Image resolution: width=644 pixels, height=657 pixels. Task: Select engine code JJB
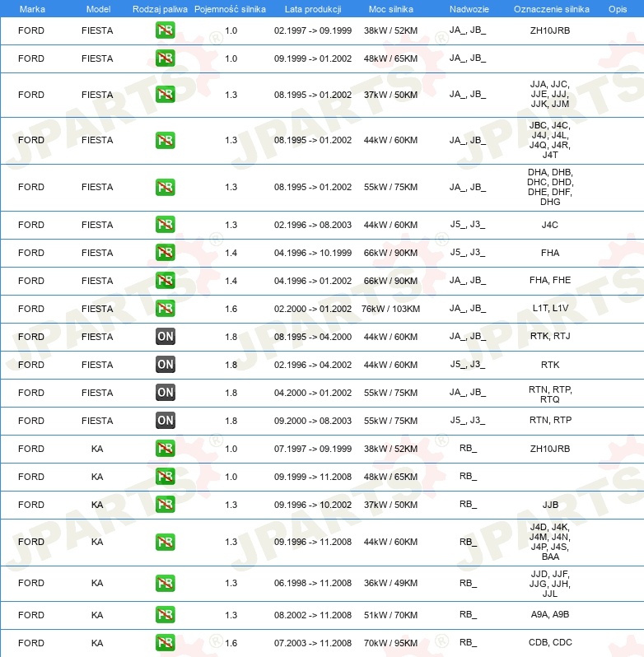550,505
